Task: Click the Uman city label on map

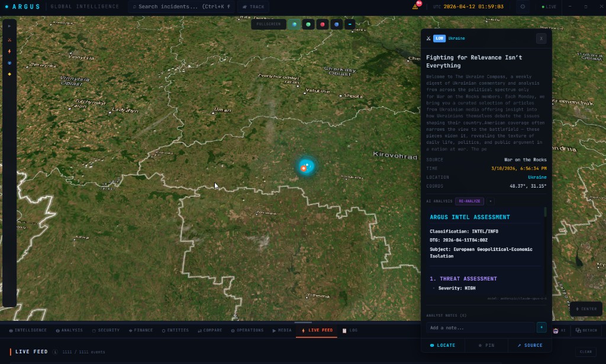Action: pyautogui.click(x=223, y=110)
